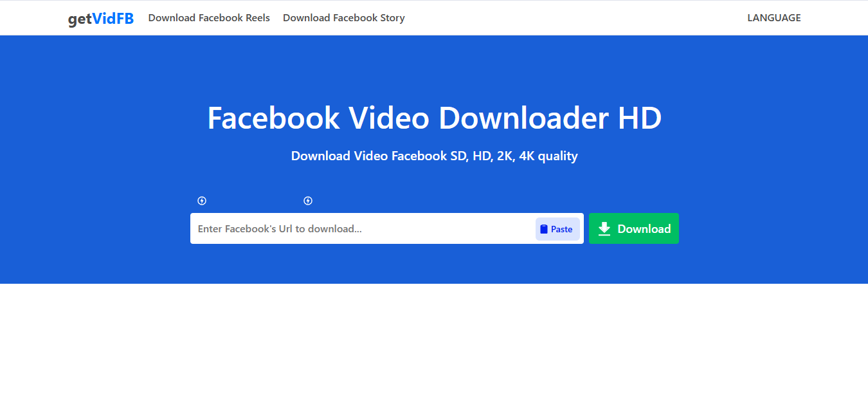
Task: Click the clipboard icon beside Paste
Action: (544, 229)
